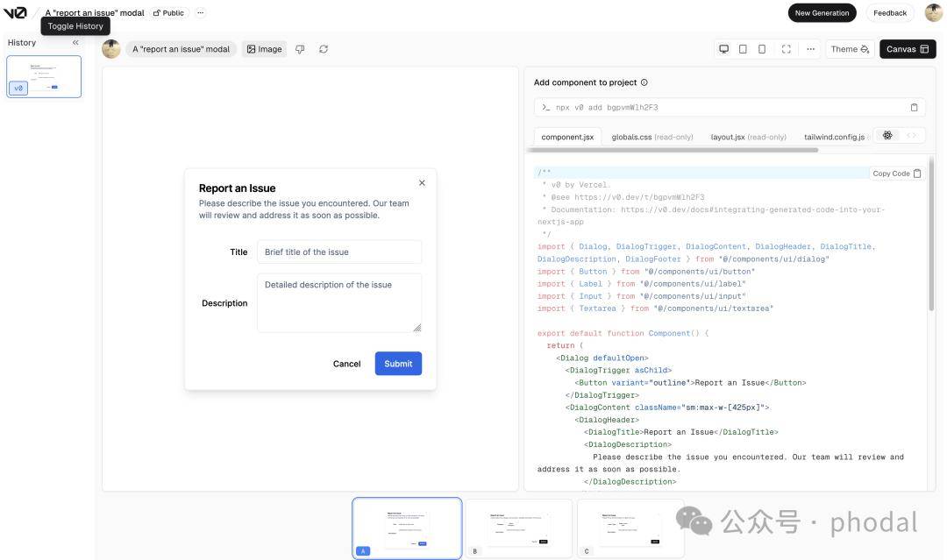
Task: Click the v0 logo
Action: click(x=15, y=13)
